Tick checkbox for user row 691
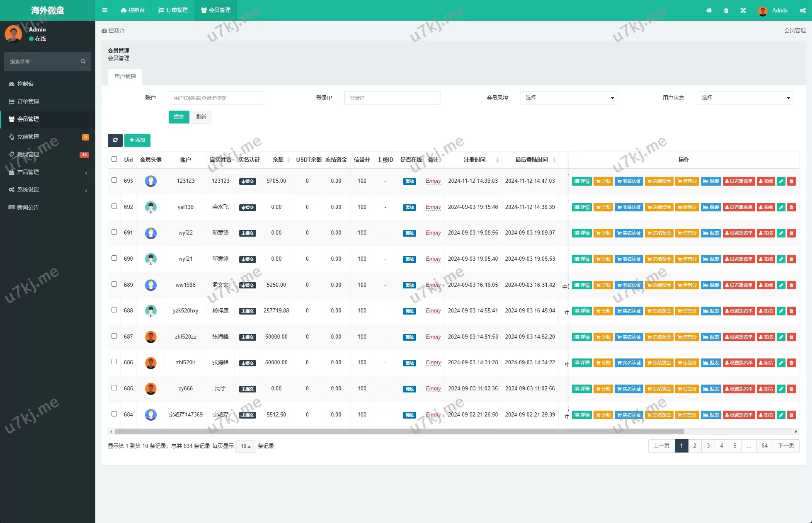Screen dimensions: 812x523 pos(114,232)
